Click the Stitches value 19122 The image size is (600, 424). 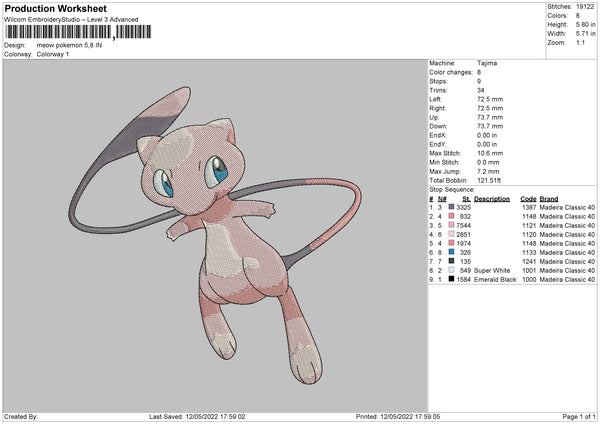coord(585,7)
